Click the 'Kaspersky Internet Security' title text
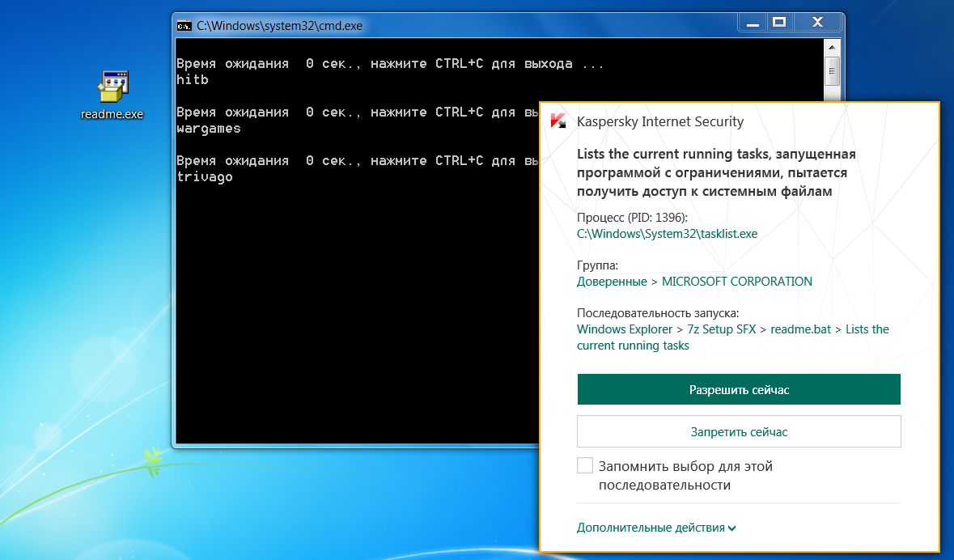The width and height of the screenshot is (954, 560). (x=660, y=121)
